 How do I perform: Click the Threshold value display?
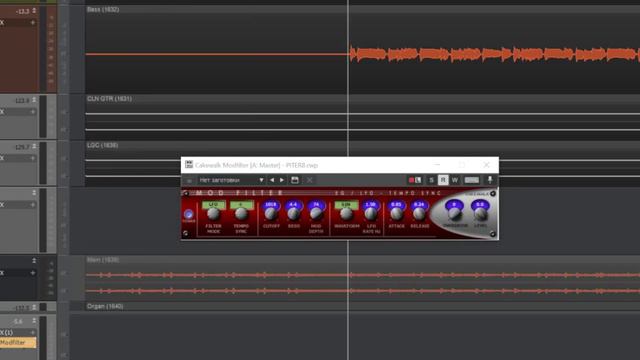[x=454, y=204]
